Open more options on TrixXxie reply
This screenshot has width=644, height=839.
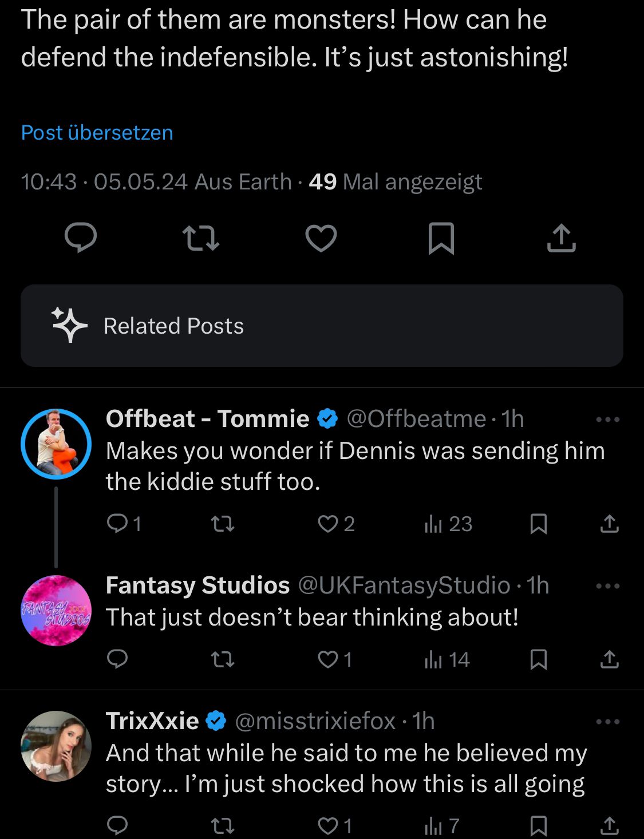tap(607, 722)
